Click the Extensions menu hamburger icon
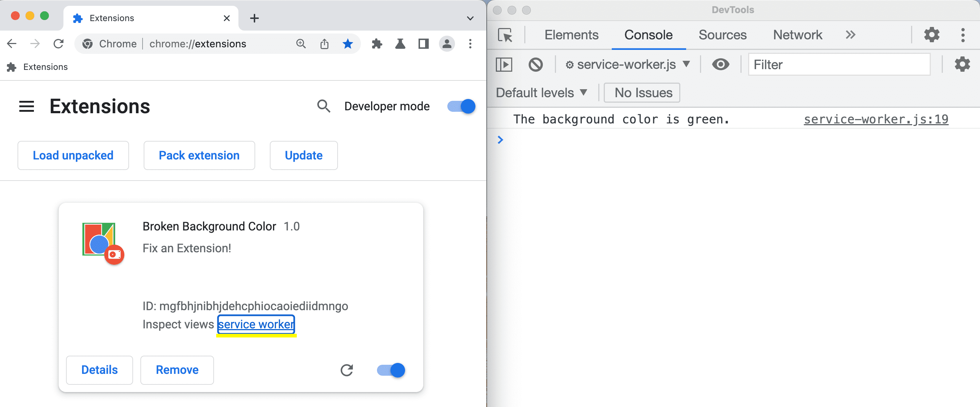980x407 pixels. [26, 106]
